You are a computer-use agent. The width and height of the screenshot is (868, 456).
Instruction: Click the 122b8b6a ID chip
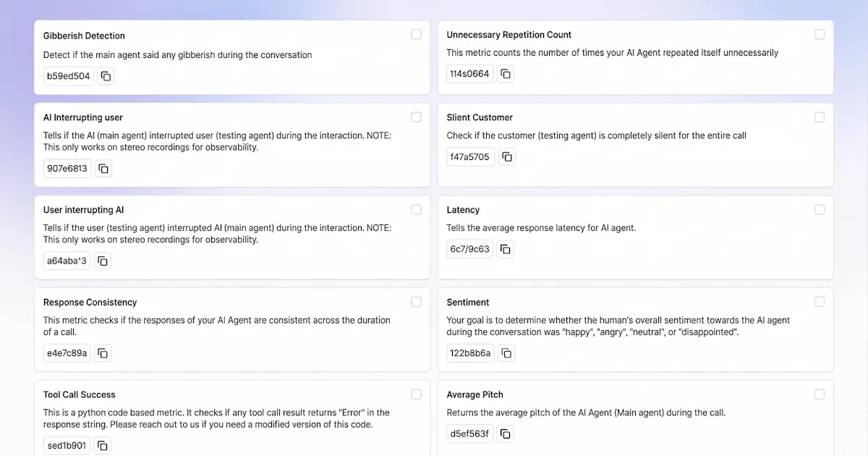[471, 353]
